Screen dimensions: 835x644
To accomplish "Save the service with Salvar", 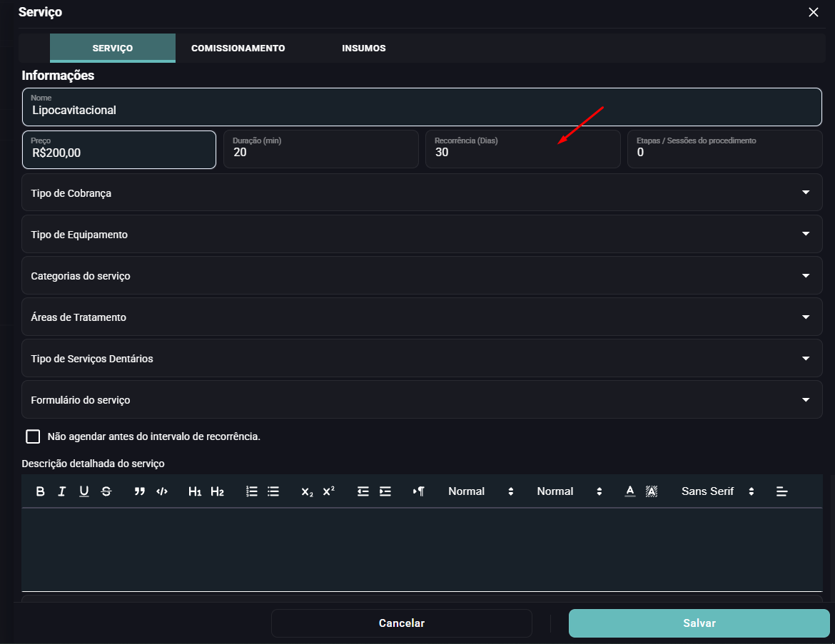I will 699,623.
